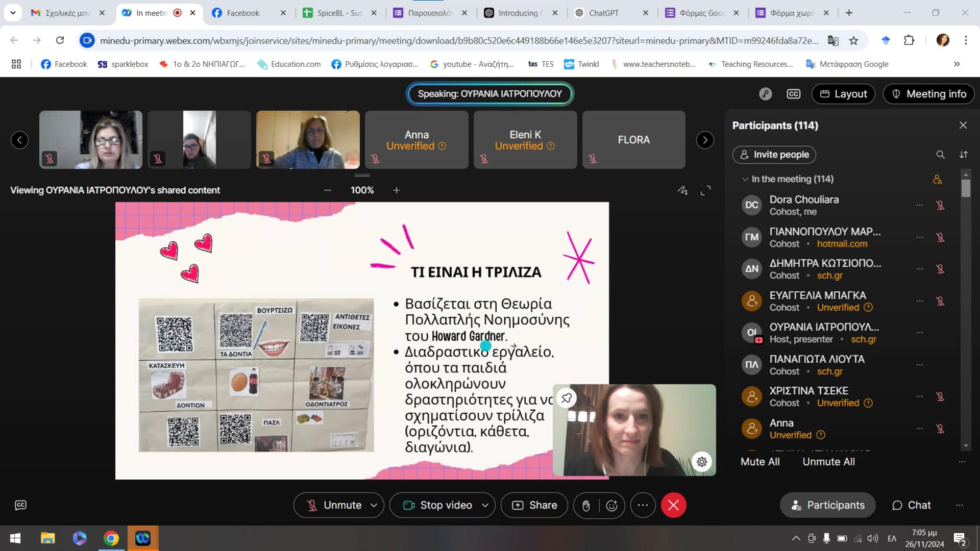Open the closed captions CC icon in the top bar
The height and width of the screenshot is (551, 980).
(793, 94)
